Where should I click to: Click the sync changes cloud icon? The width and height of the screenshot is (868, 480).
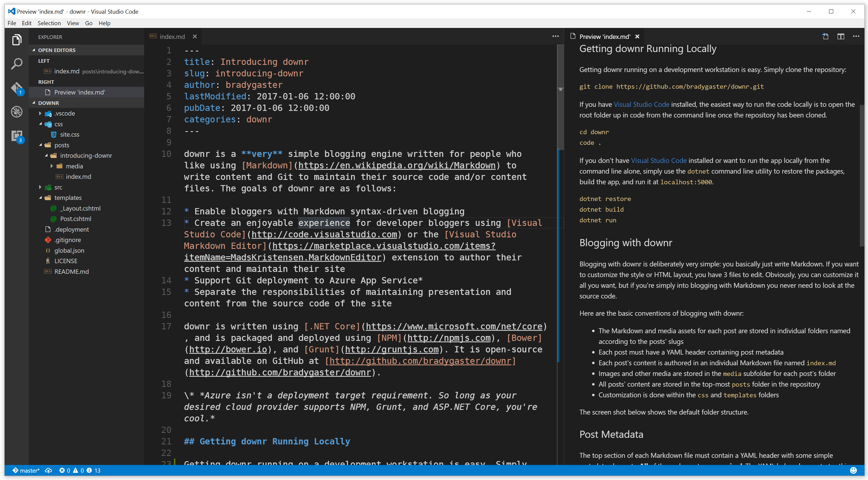coord(48,471)
